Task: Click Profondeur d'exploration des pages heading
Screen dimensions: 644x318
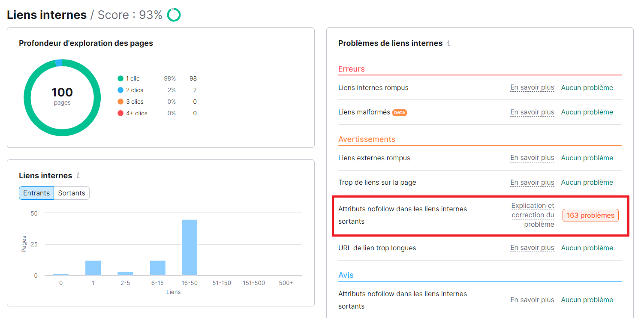Action: point(86,43)
